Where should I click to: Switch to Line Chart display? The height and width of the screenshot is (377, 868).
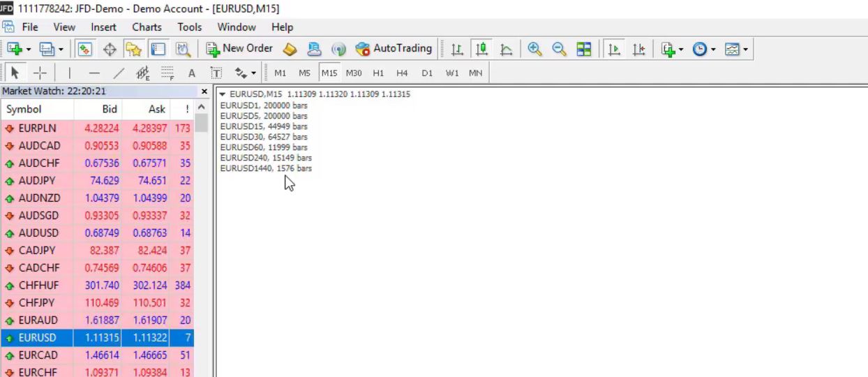[x=506, y=49]
